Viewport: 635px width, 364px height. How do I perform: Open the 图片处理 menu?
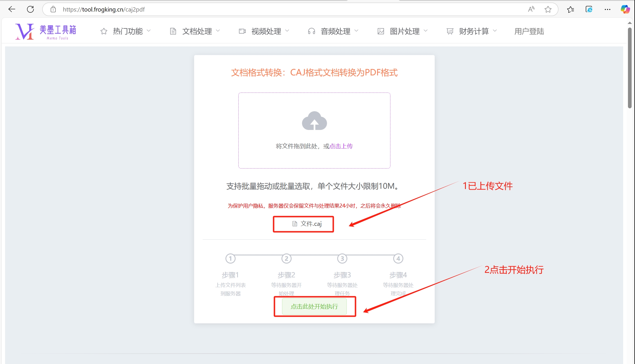point(403,31)
